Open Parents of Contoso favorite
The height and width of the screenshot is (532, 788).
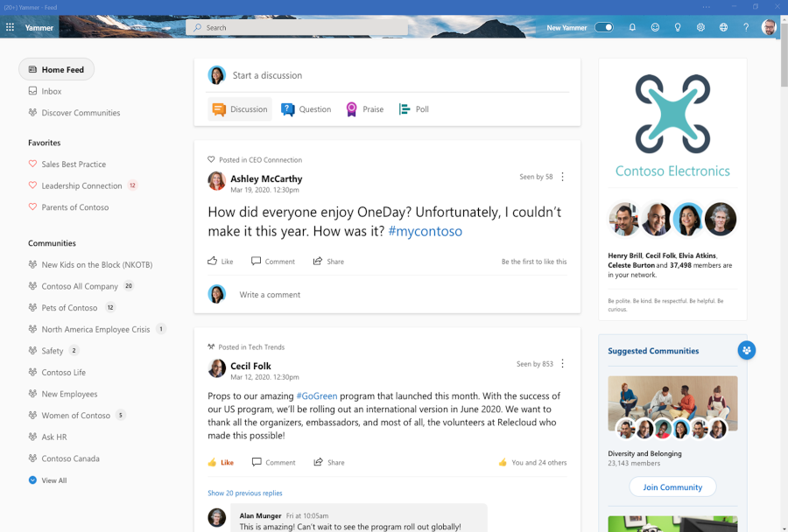pos(75,207)
